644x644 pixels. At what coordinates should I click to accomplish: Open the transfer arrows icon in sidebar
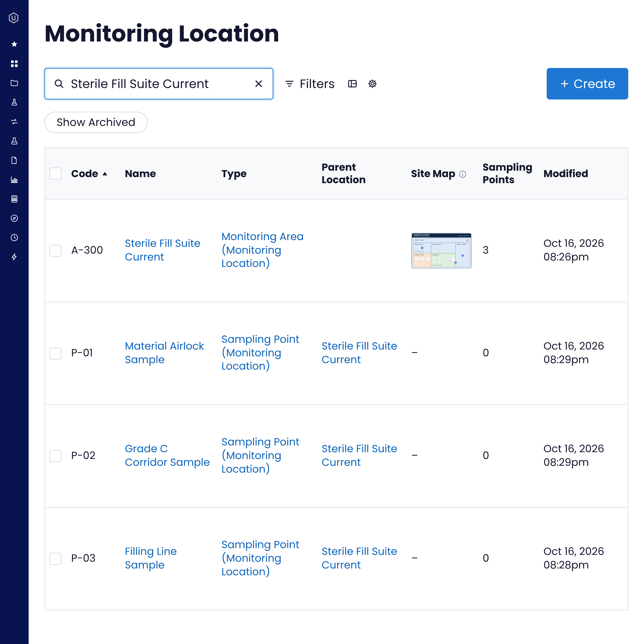pyautogui.click(x=14, y=122)
